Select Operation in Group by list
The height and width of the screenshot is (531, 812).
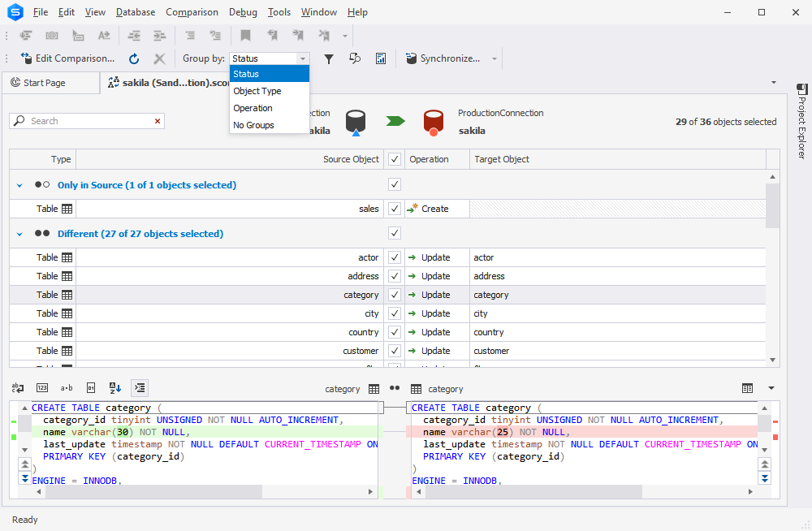(270, 108)
